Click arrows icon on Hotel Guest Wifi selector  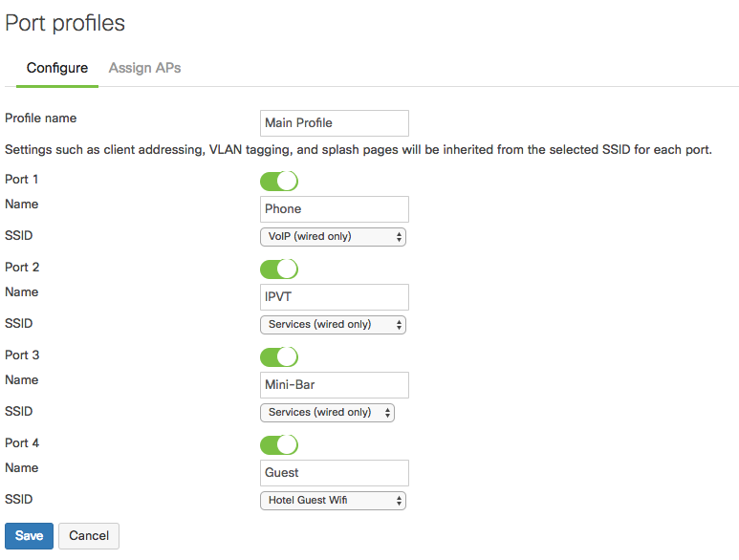[399, 501]
